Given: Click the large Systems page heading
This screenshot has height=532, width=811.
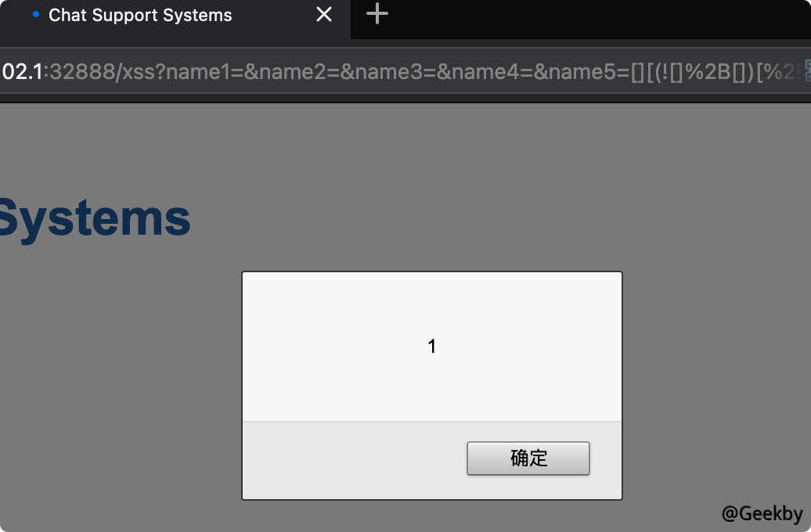Looking at the screenshot, I should pos(96,219).
